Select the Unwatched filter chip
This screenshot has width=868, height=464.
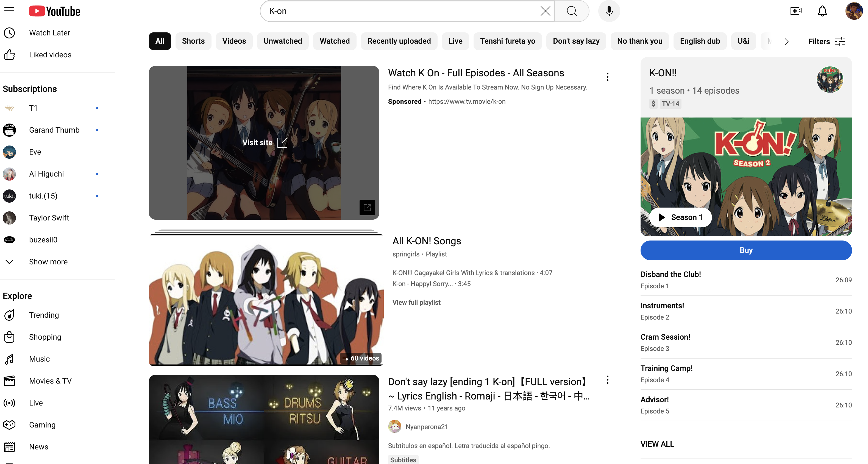[x=283, y=41]
